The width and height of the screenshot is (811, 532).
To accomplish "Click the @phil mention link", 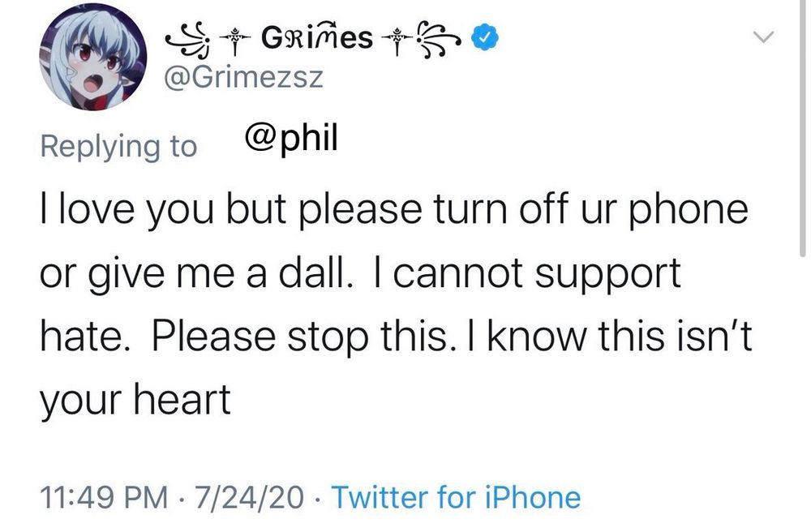I will pyautogui.click(x=294, y=137).
